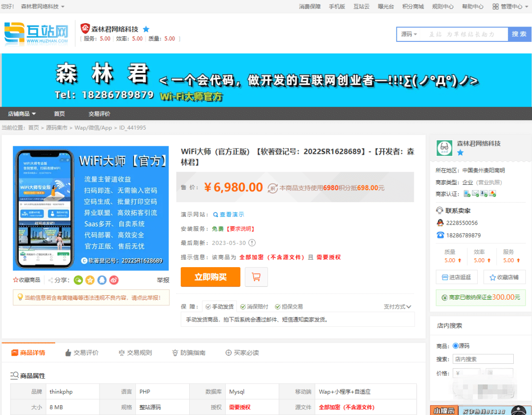Select the 源码 radio button
This screenshot has width=532, height=415.
[x=455, y=346]
